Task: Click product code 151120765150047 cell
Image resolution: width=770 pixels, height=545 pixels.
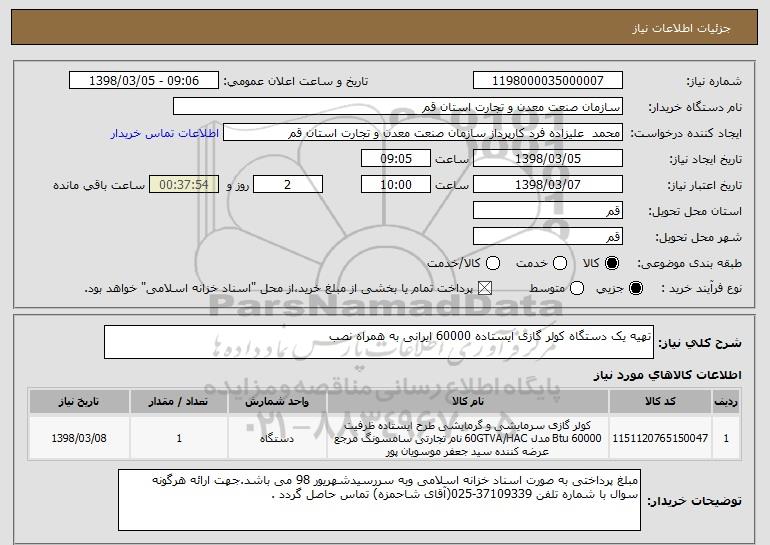Action: 660,438
